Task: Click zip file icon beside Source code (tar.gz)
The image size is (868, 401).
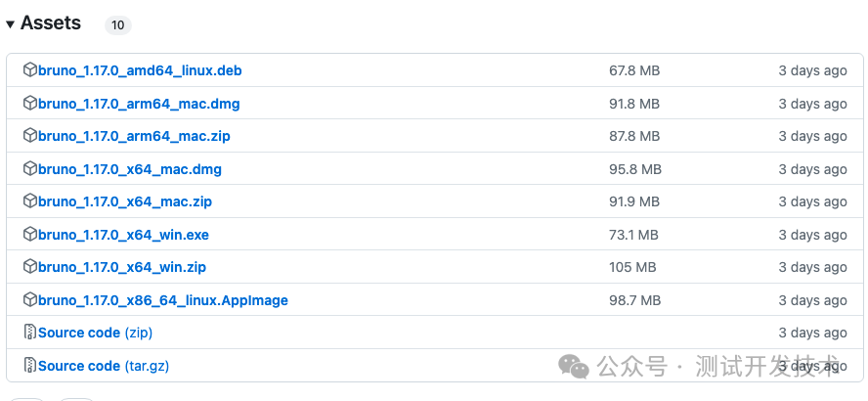Action: pos(30,366)
